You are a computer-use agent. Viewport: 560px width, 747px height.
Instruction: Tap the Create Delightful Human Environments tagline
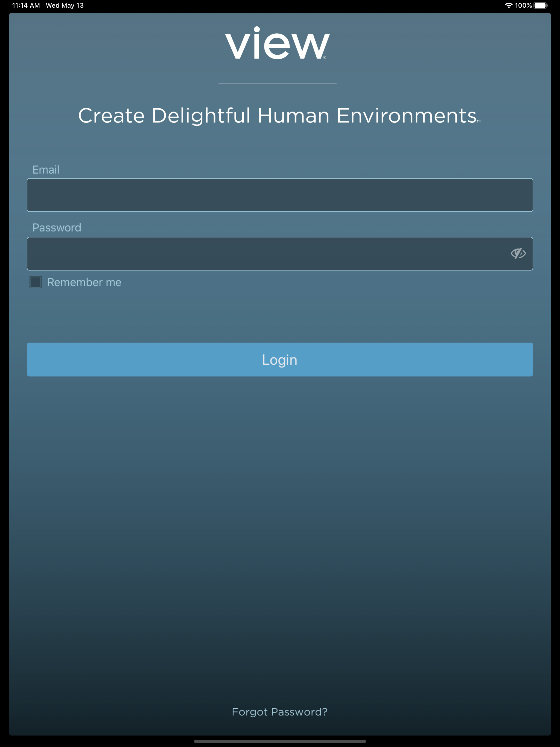click(x=280, y=116)
